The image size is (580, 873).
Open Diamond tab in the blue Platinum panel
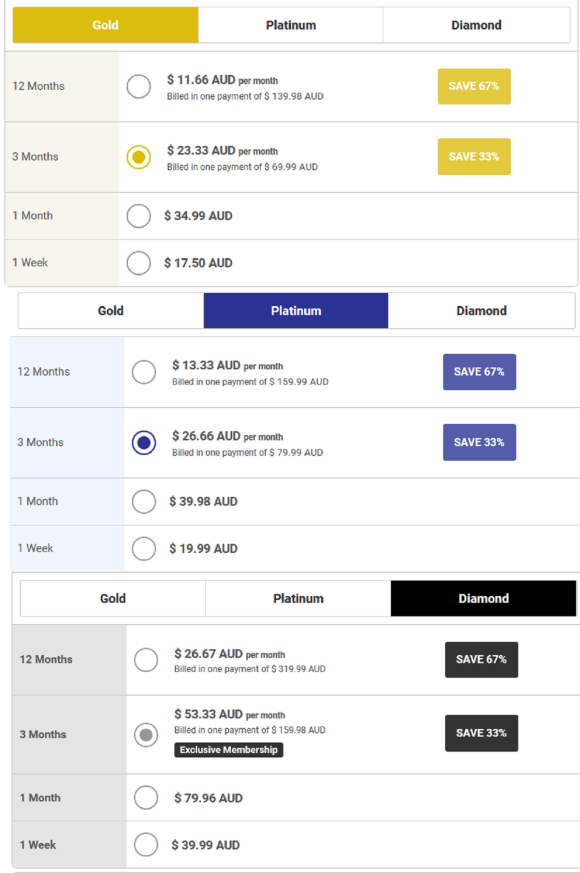pos(481,311)
